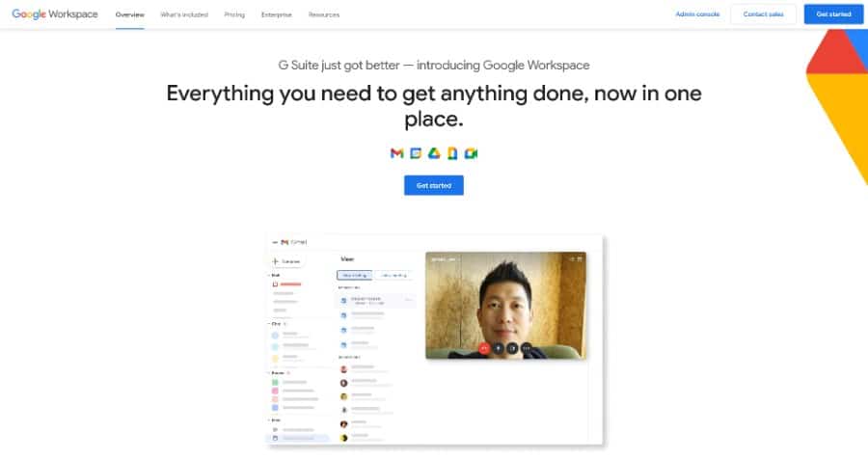Screen dimensions: 868x459
Task: Click the Contact sales button
Action: click(764, 14)
